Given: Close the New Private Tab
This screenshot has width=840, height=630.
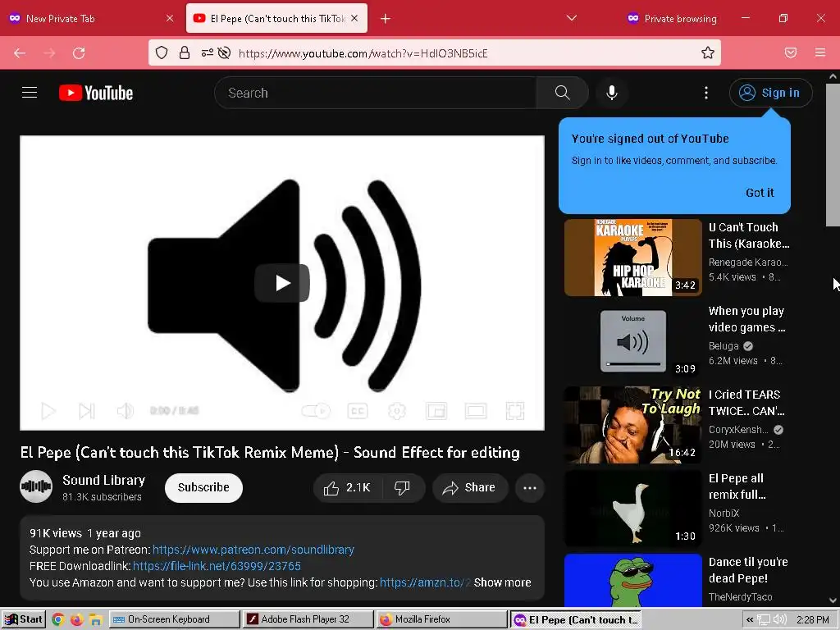Looking at the screenshot, I should [x=170, y=18].
